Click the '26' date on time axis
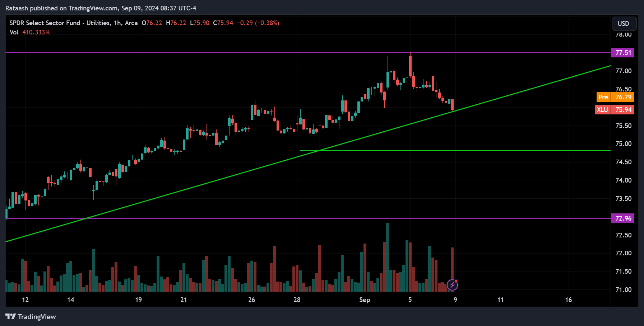This screenshot has width=644, height=326. 251,300
